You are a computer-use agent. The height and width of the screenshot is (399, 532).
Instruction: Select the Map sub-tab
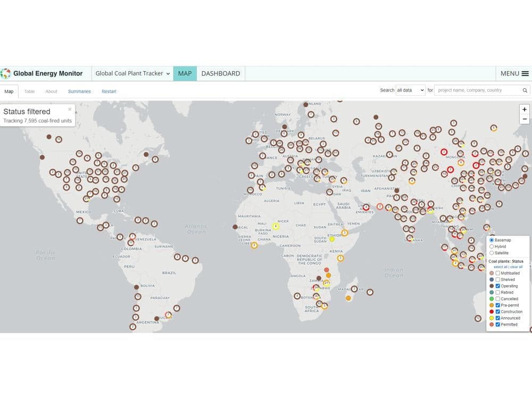coord(9,92)
